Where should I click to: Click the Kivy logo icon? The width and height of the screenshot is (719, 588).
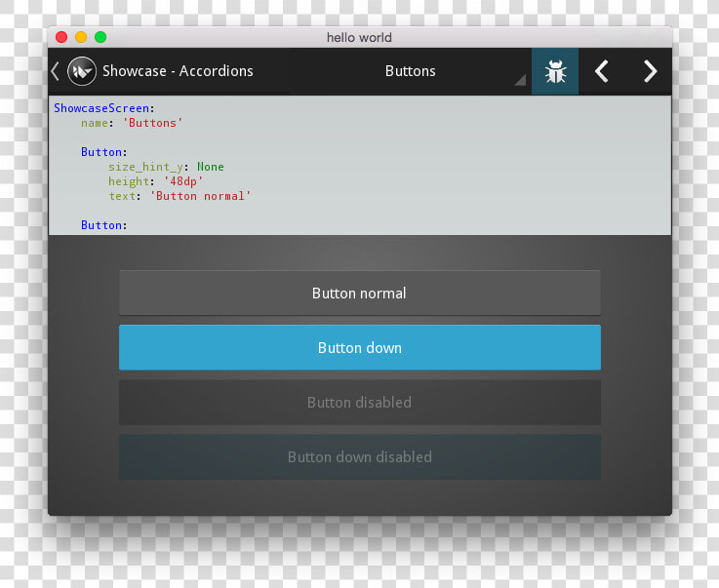pyautogui.click(x=82, y=71)
